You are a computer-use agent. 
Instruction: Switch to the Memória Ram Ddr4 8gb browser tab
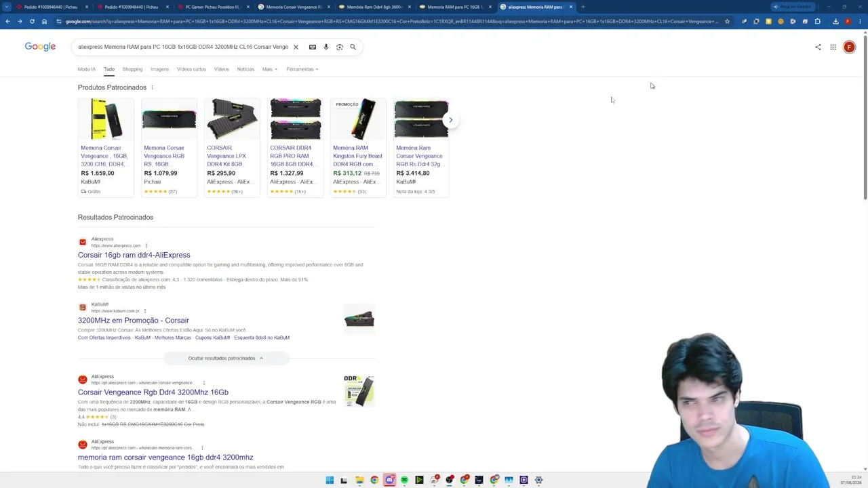point(374,7)
